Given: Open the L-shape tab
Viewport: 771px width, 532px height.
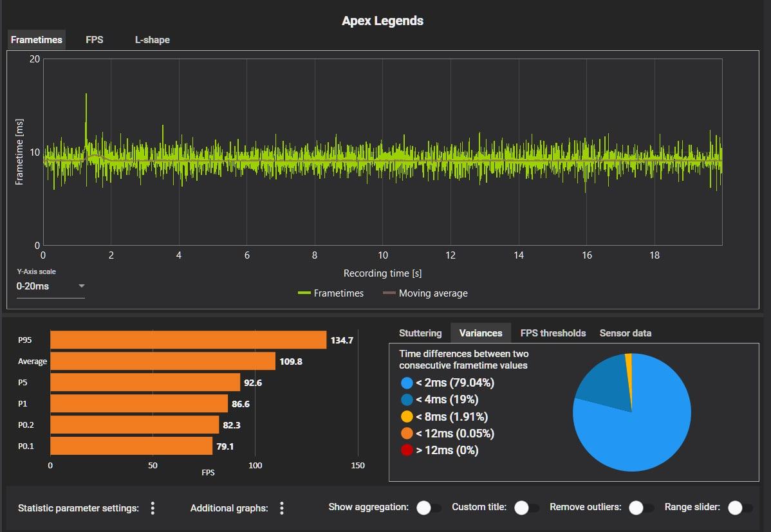Looking at the screenshot, I should (x=153, y=40).
